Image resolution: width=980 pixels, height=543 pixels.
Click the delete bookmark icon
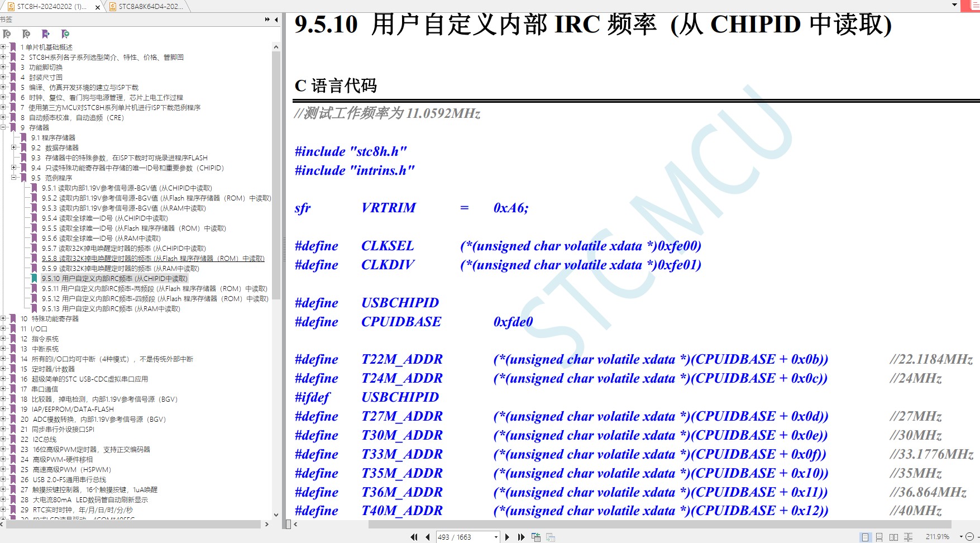click(x=7, y=34)
